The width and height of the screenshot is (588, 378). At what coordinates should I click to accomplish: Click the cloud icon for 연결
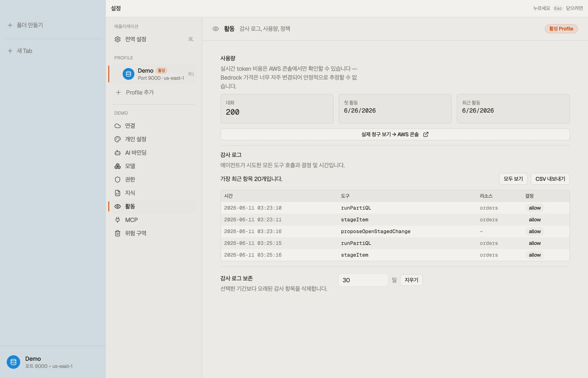[x=118, y=126]
